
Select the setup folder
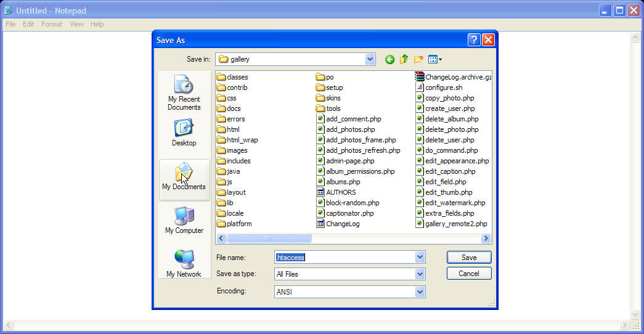click(x=329, y=88)
